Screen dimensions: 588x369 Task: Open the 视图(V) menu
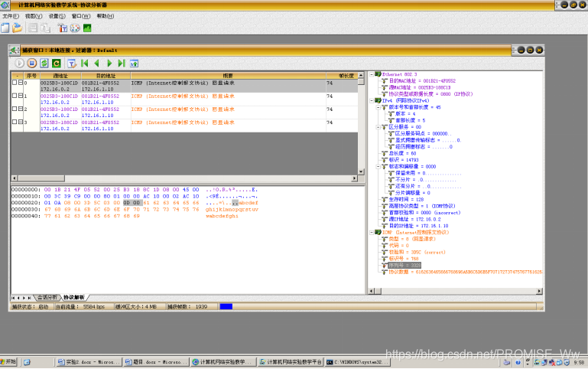[x=34, y=16]
